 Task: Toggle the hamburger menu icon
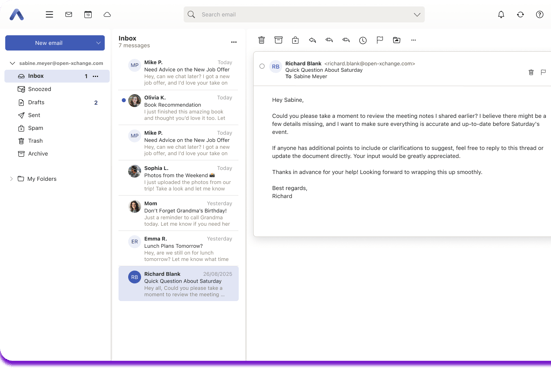(x=50, y=14)
